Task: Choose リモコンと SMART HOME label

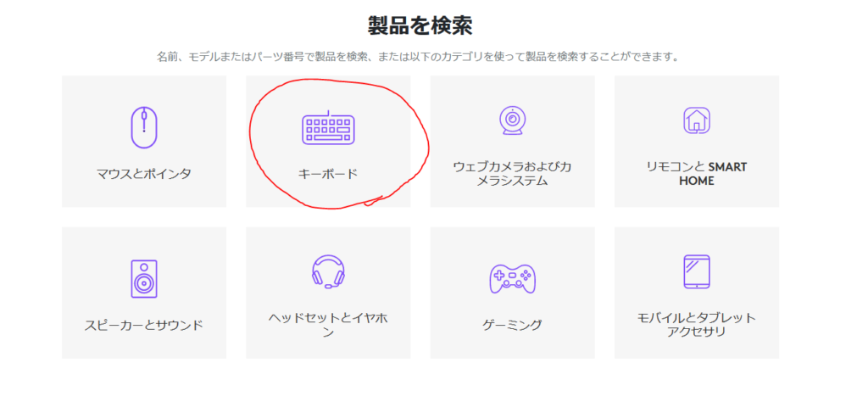Action: click(x=697, y=174)
